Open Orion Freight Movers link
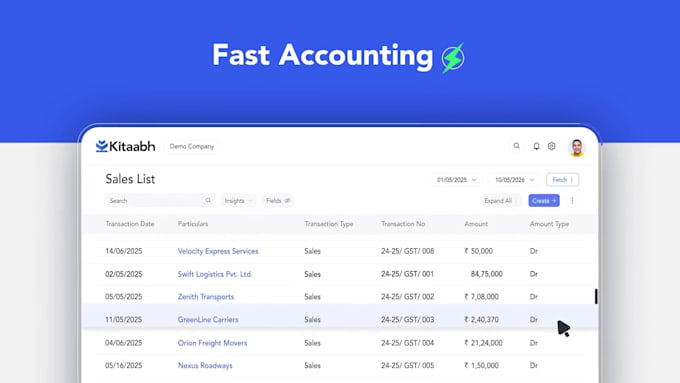680x383 pixels. [x=212, y=343]
